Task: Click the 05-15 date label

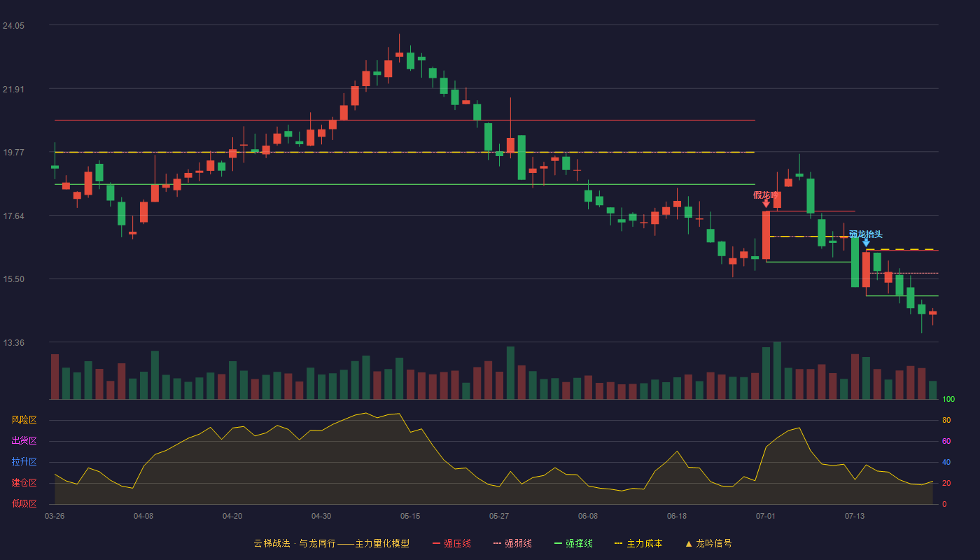Action: pyautogui.click(x=410, y=516)
